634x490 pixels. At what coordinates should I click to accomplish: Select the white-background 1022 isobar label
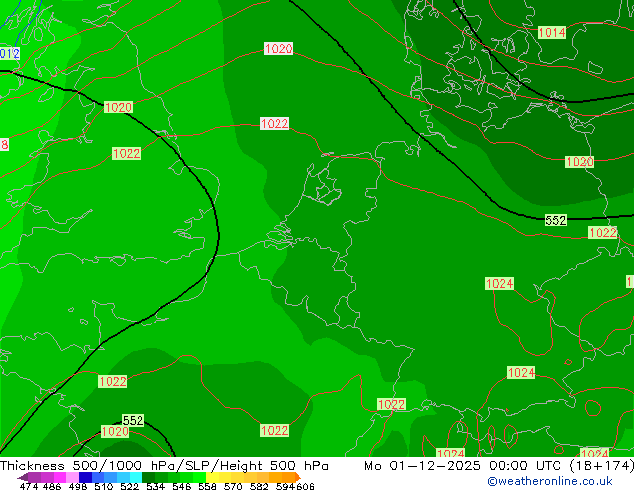(275, 123)
